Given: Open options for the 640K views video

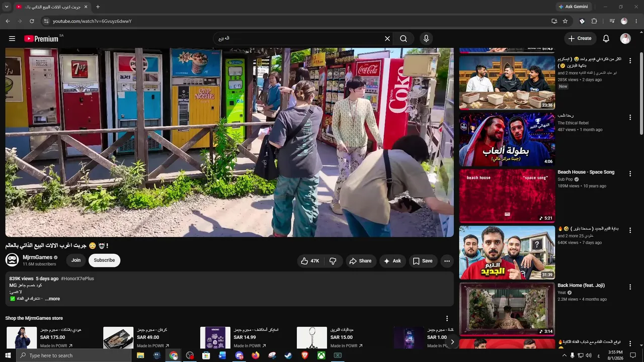Looking at the screenshot, I should (630, 230).
